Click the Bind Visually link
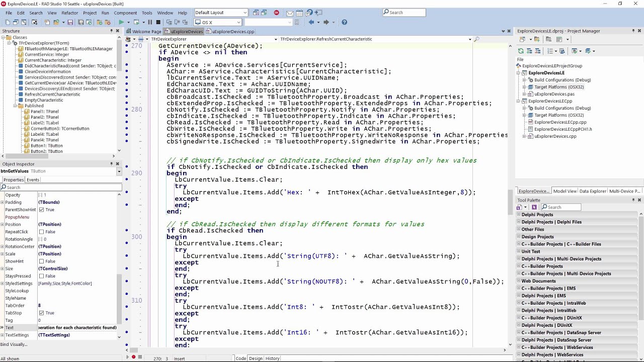Viewport: 644px width, 362px height. point(14,344)
